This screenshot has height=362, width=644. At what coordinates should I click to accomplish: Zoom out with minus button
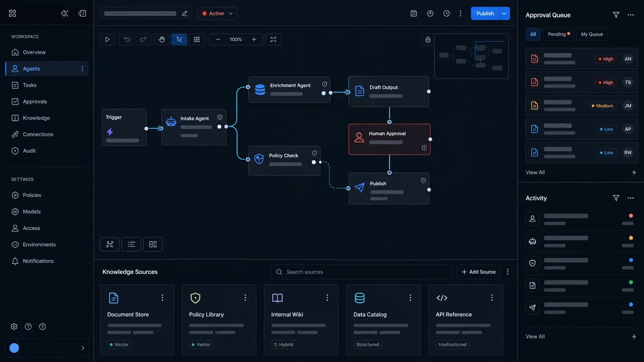(218, 39)
